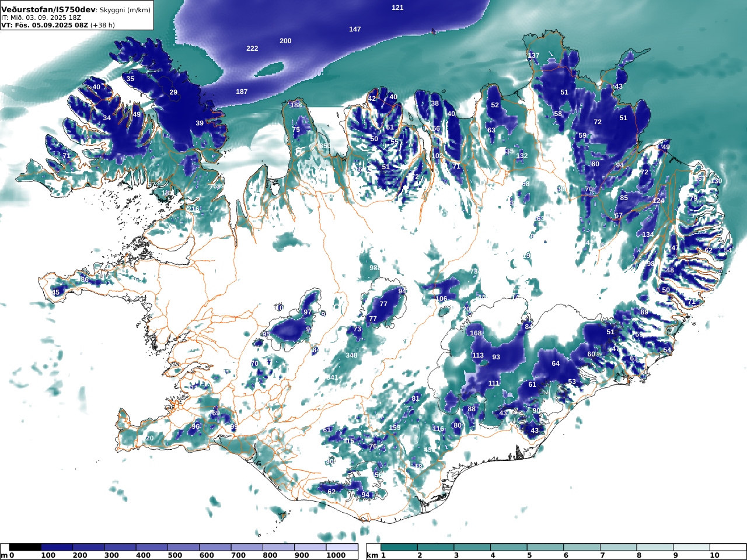The image size is (747, 560).
Task: Click the 341 visibility value
Action: coord(332,378)
